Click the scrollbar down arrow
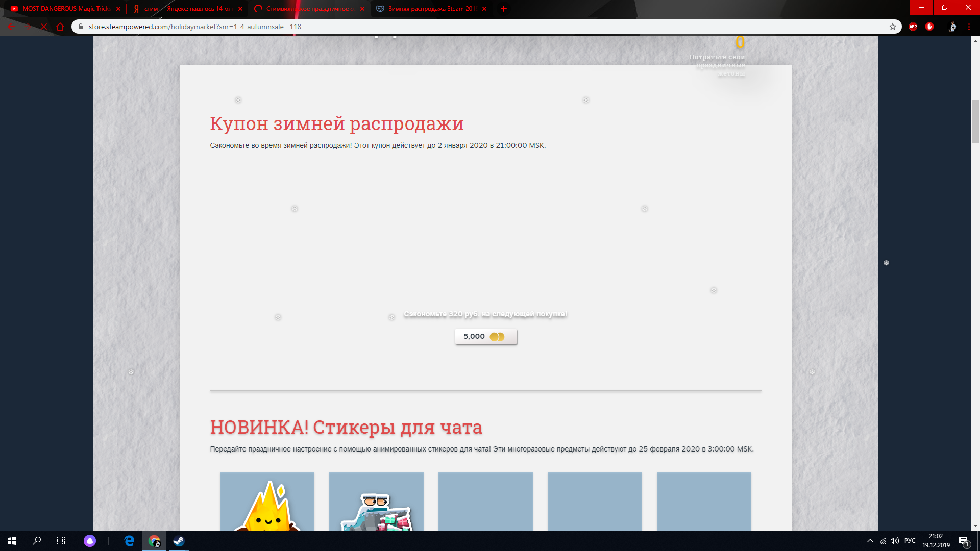 point(975,526)
